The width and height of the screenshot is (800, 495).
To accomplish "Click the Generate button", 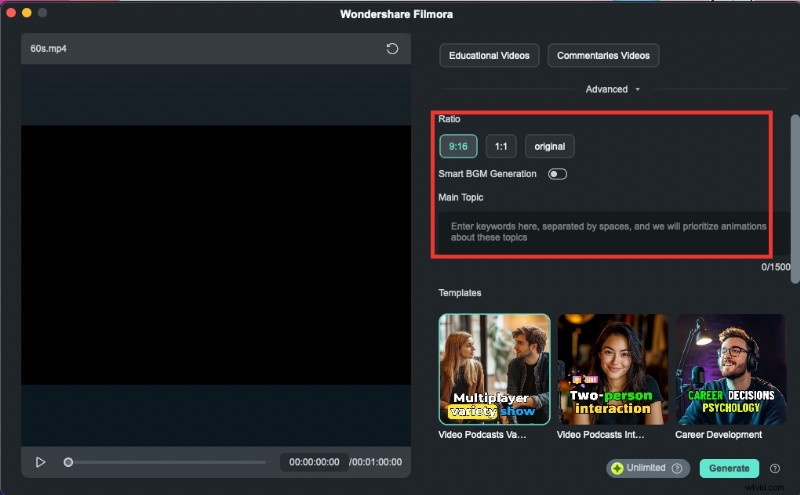I will 729,468.
